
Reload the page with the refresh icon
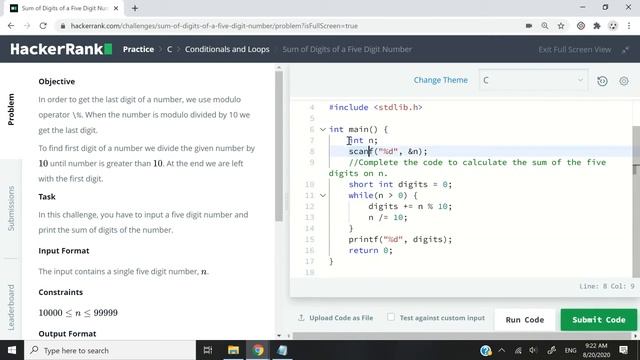(43, 26)
